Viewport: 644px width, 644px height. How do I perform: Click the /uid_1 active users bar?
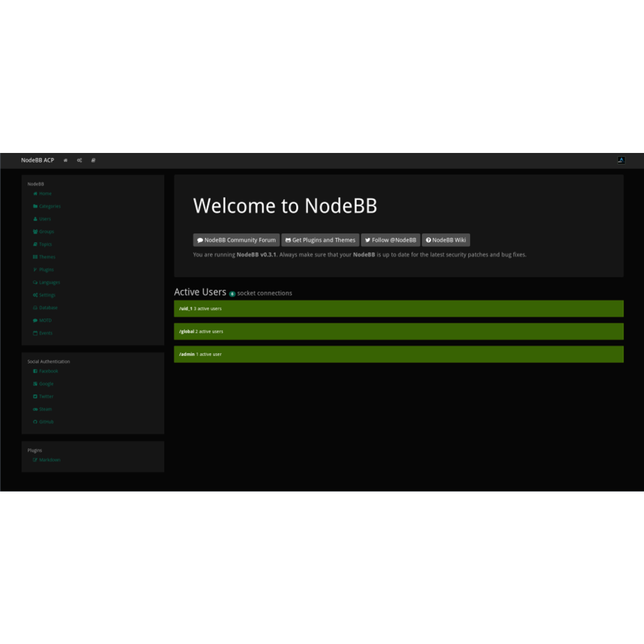(398, 308)
